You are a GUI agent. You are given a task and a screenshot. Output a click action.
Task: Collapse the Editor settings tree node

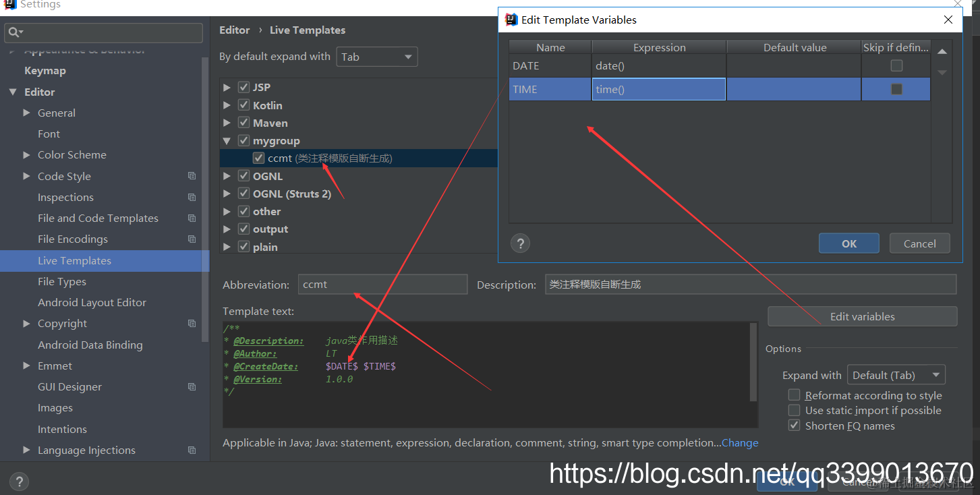tap(12, 92)
